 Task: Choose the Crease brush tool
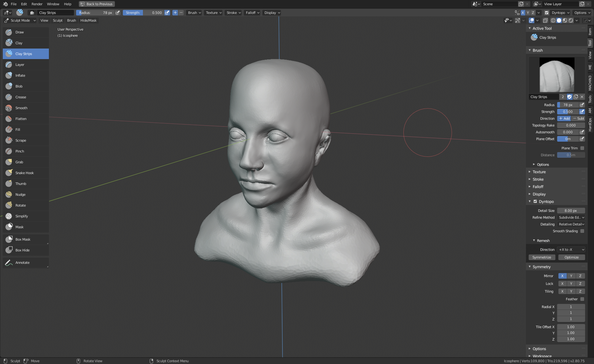21,97
